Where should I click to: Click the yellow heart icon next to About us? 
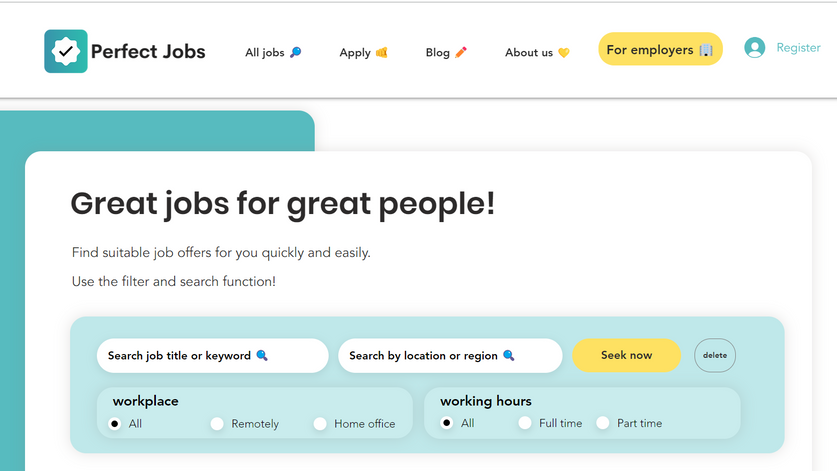pos(564,53)
